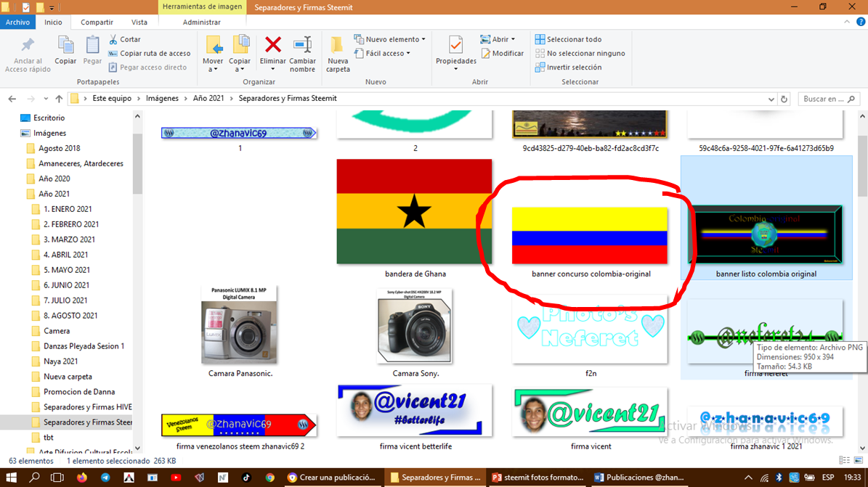Select Herramientas de imagen contextual tab
The image size is (868, 487).
click(x=202, y=7)
